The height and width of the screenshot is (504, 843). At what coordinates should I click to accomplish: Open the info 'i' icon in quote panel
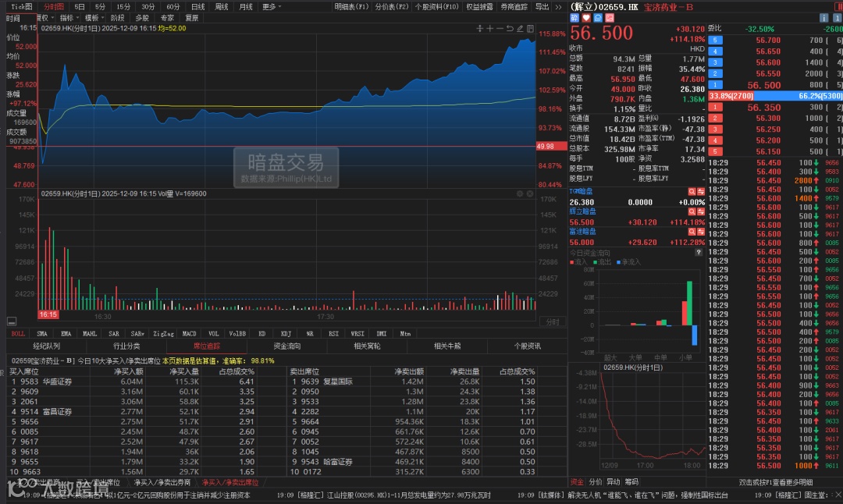point(823,18)
